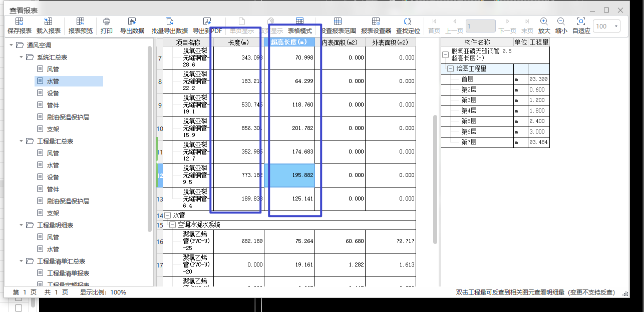This screenshot has width=644, height=312.
Task: Click the 载入报表 load report icon
Action: pos(49,21)
